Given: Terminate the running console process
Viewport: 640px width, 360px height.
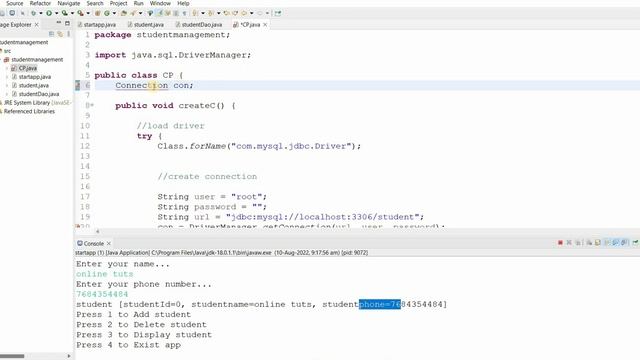Looking at the screenshot, I should click(560, 242).
